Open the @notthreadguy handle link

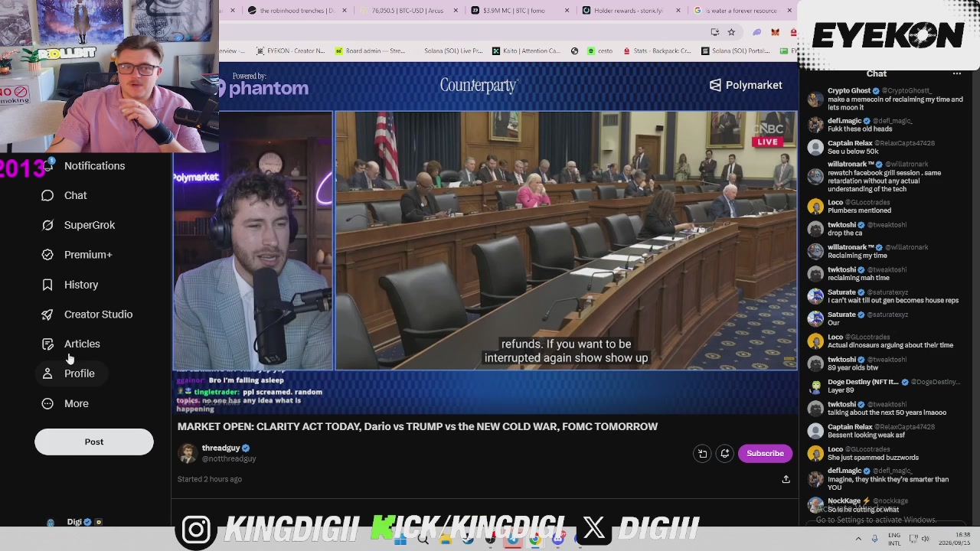tap(229, 458)
